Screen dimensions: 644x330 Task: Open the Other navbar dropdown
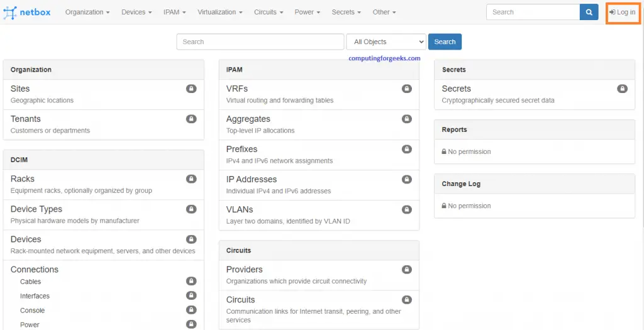point(384,13)
